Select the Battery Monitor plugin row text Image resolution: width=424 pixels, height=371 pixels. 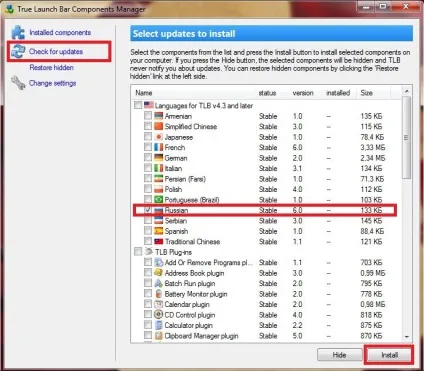point(196,294)
